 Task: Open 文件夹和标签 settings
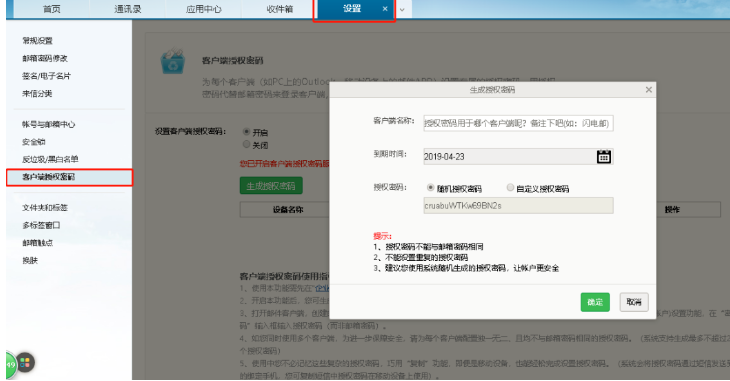click(x=45, y=208)
